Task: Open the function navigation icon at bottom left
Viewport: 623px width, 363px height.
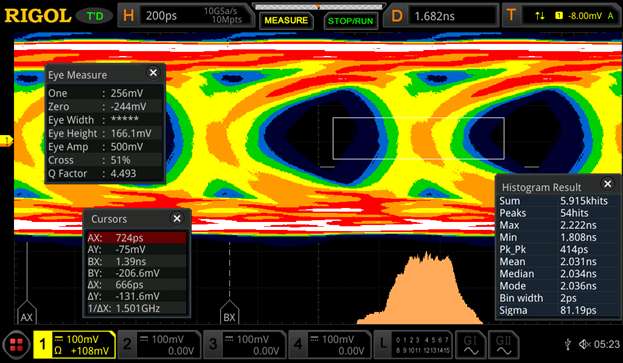Action: 16,345
